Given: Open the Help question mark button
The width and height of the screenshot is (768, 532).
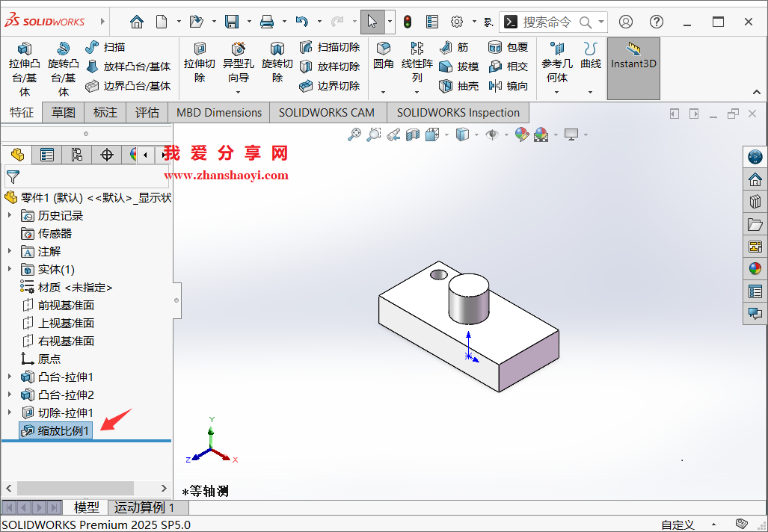Looking at the screenshot, I should click(657, 22).
